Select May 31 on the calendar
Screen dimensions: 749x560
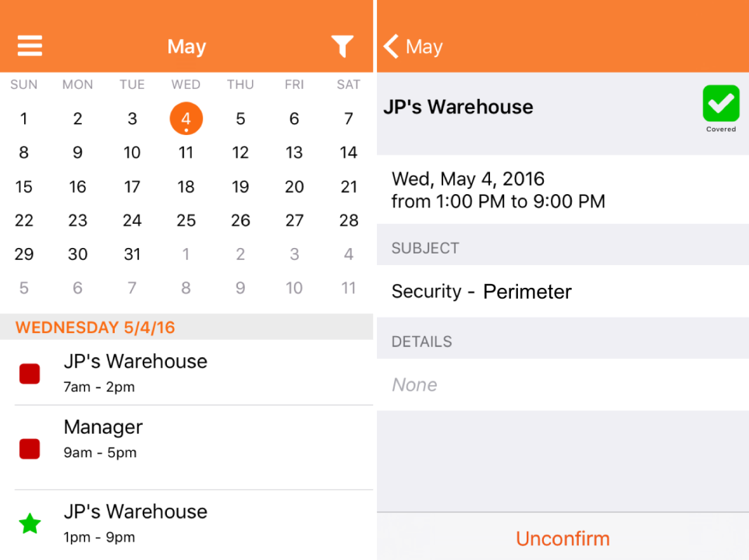coord(132,253)
